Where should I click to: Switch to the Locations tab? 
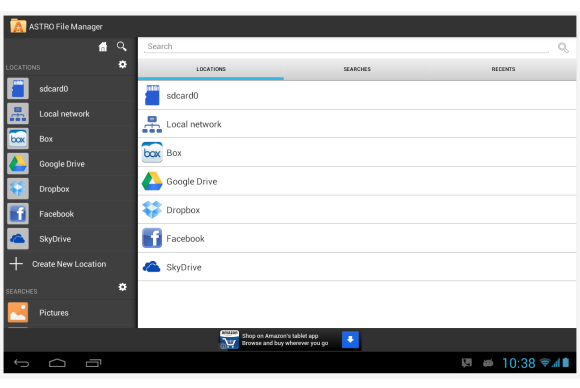pyautogui.click(x=211, y=69)
